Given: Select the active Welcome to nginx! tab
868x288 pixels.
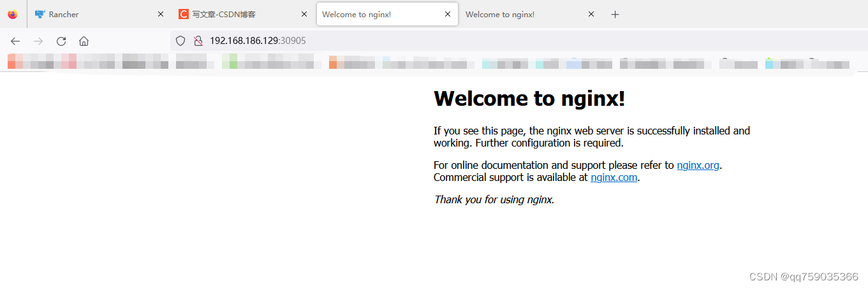Looking at the screenshot, I should (387, 14).
